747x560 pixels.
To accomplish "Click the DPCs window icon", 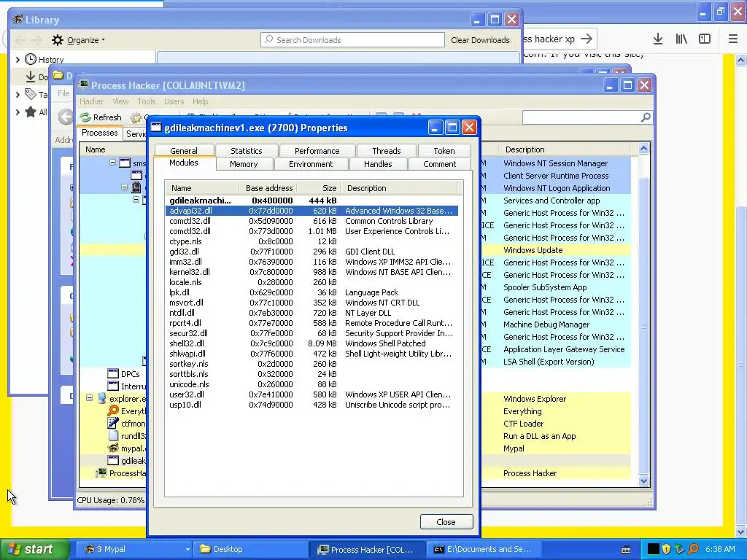I will coord(113,374).
